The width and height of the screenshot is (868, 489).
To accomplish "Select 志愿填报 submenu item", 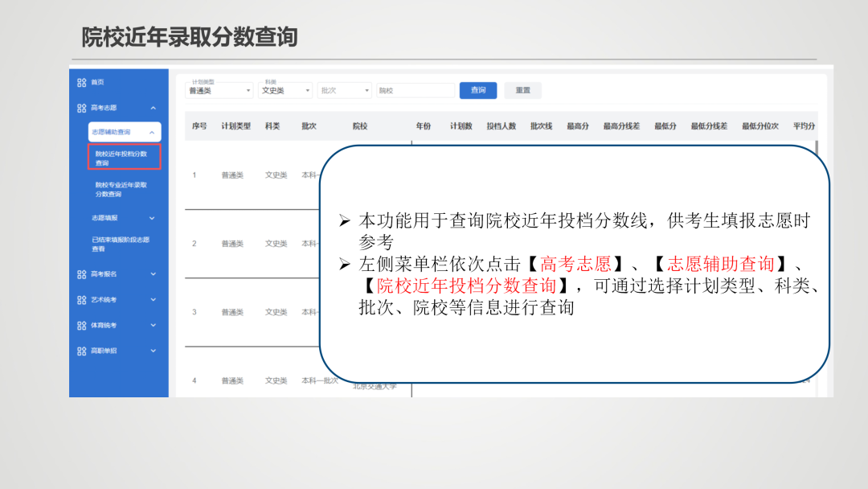I will [x=104, y=218].
